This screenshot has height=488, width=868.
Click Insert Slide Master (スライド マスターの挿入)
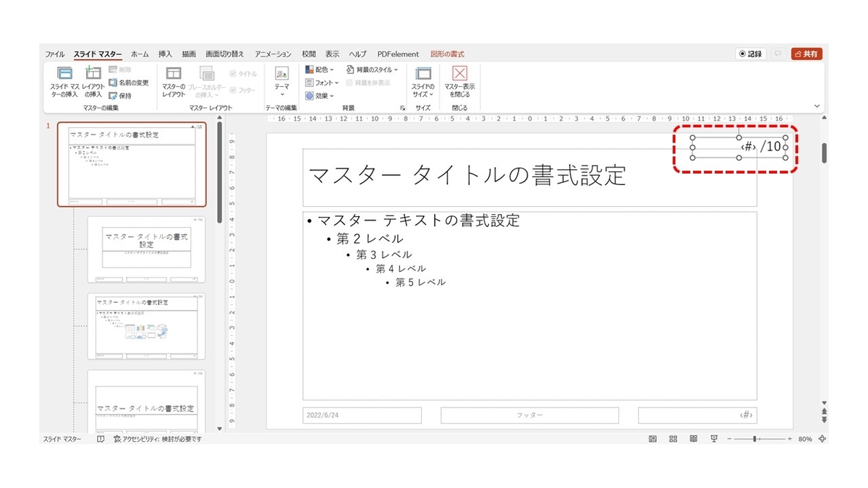[64, 81]
